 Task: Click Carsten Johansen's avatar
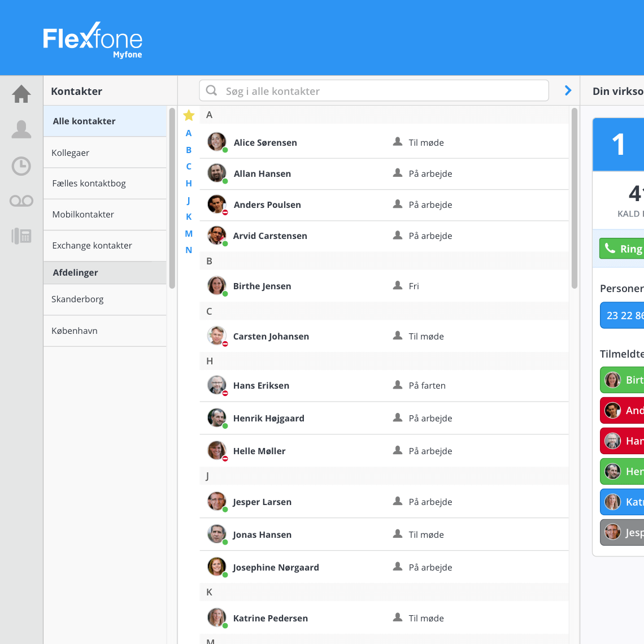[217, 336]
